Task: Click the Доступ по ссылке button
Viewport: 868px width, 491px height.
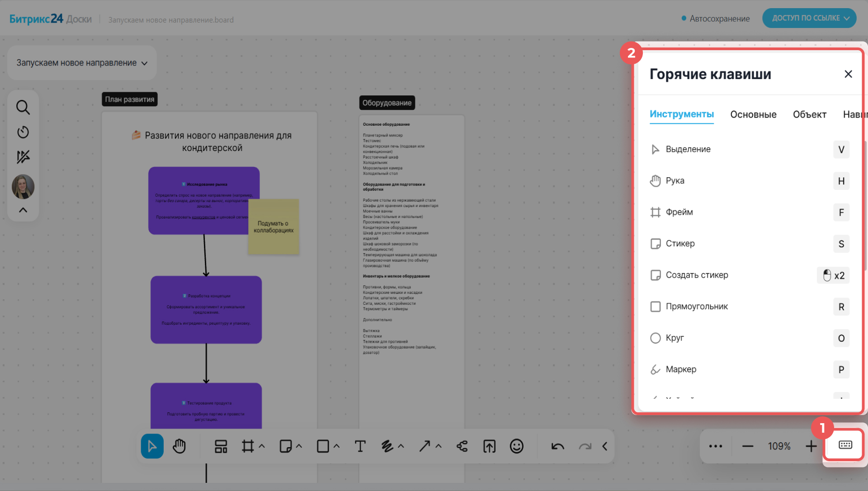Action: click(809, 18)
